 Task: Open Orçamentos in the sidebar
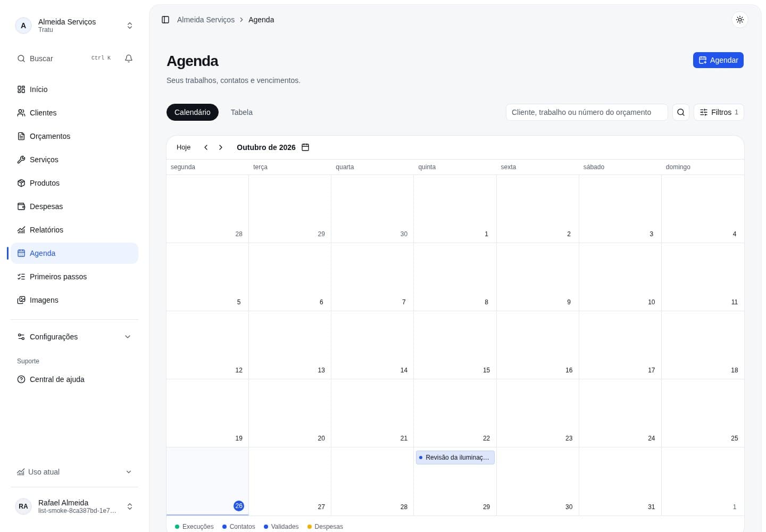(74, 136)
